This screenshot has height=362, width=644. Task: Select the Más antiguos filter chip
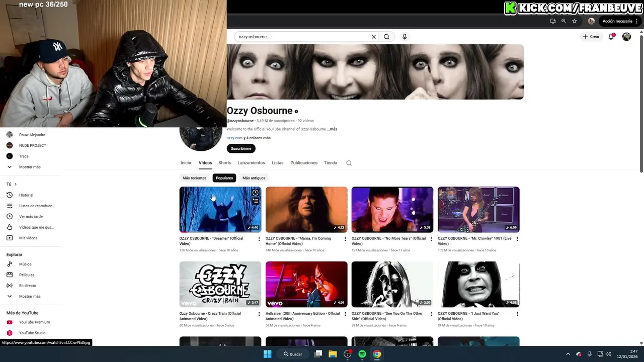(254, 178)
